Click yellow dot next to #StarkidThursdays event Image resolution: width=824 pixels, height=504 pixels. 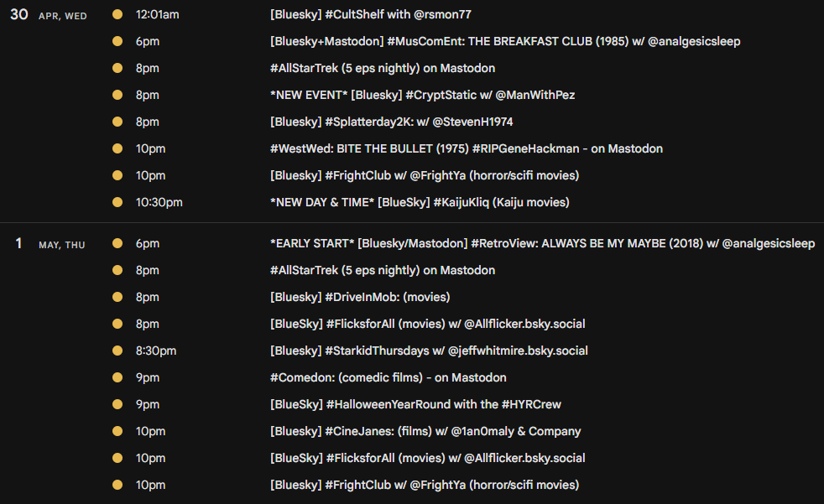117,351
